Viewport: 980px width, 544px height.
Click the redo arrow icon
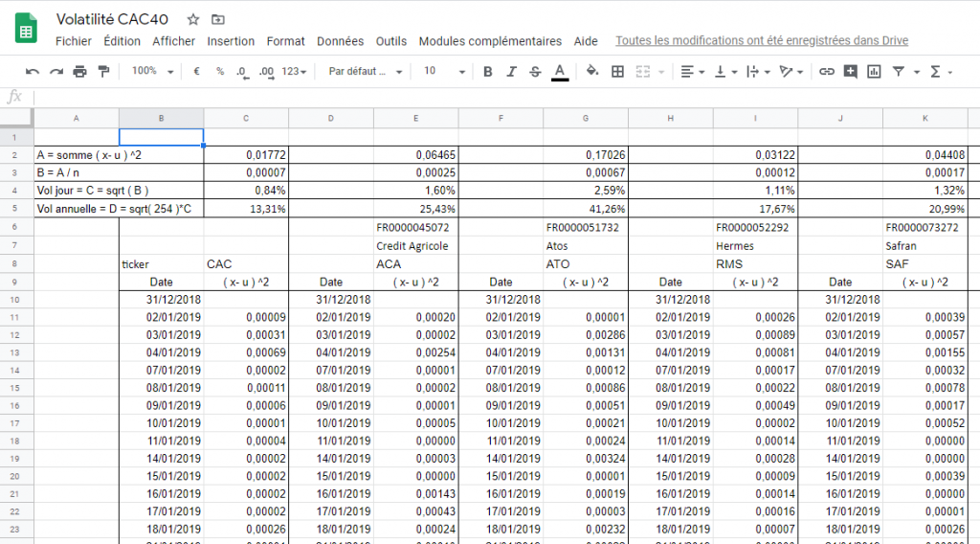(x=56, y=71)
